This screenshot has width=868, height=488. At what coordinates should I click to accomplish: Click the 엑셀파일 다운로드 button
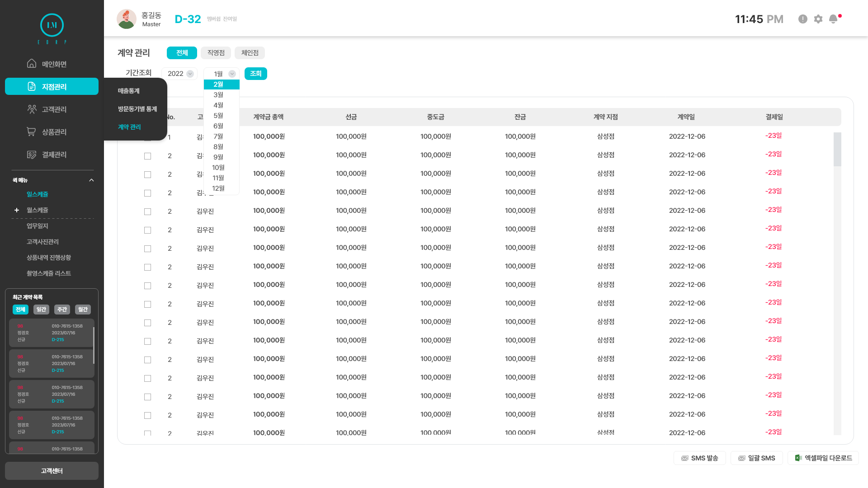pyautogui.click(x=823, y=458)
